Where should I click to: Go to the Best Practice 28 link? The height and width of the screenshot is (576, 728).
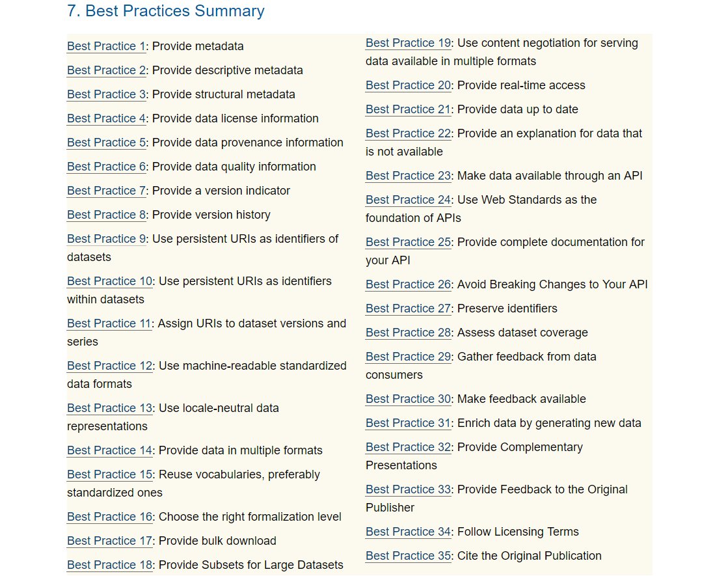tap(408, 333)
